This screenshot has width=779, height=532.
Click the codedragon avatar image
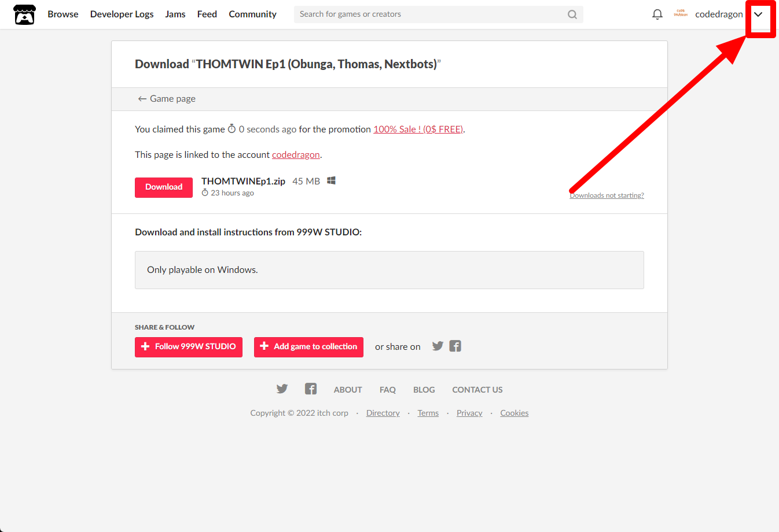point(681,14)
